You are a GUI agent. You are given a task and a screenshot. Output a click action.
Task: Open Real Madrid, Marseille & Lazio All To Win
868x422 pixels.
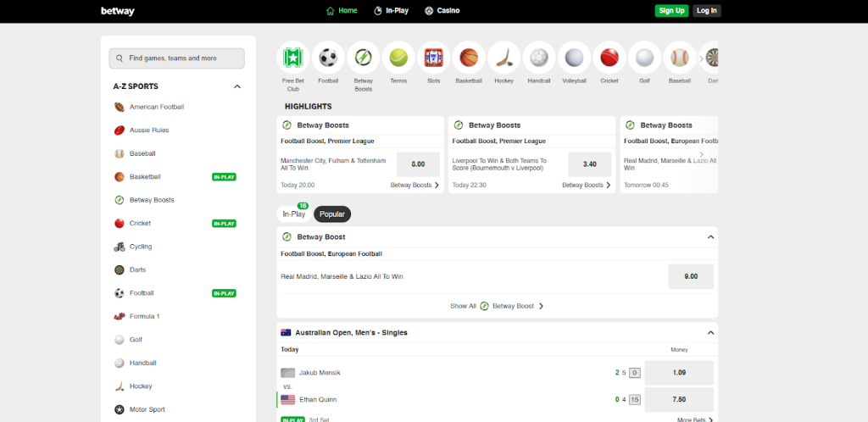tap(342, 276)
